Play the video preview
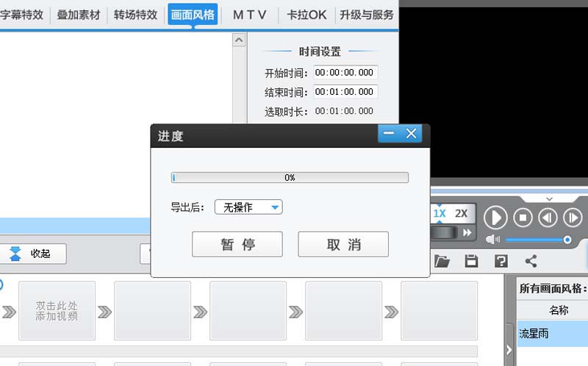The height and width of the screenshot is (366, 588). [495, 218]
